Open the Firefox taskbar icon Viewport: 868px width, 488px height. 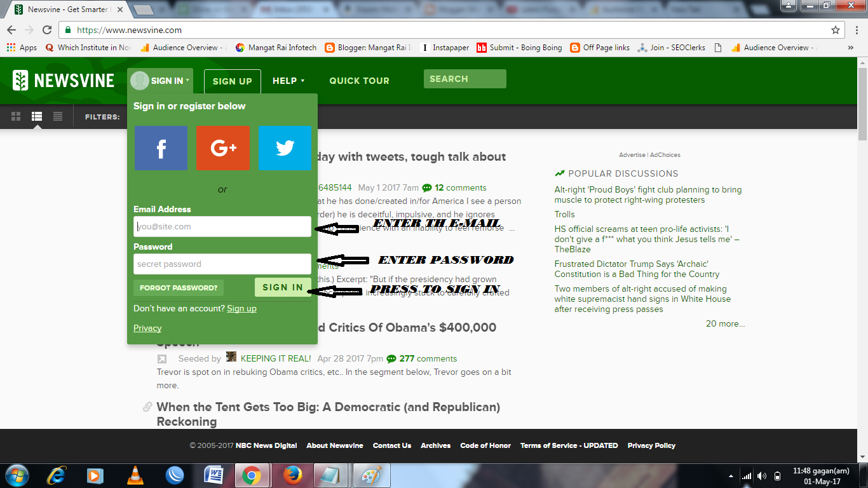click(292, 475)
